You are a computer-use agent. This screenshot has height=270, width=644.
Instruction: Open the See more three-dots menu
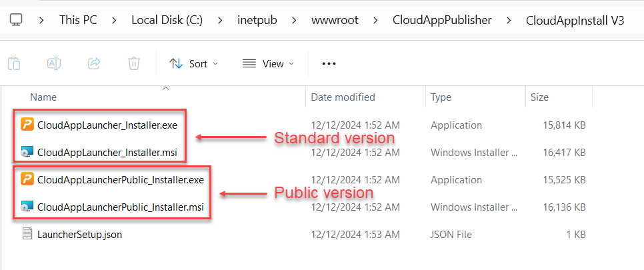[x=329, y=64]
